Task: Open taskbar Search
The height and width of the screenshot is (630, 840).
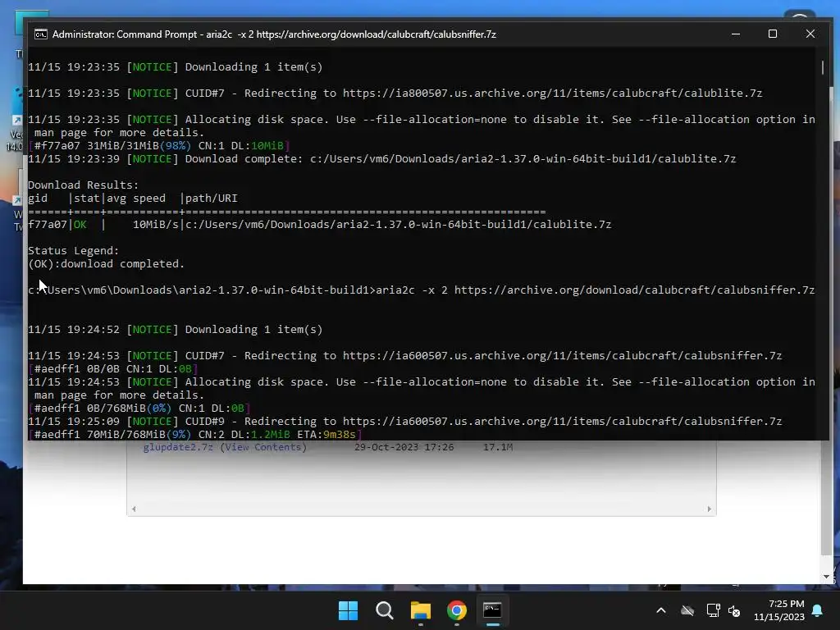Action: (x=384, y=610)
